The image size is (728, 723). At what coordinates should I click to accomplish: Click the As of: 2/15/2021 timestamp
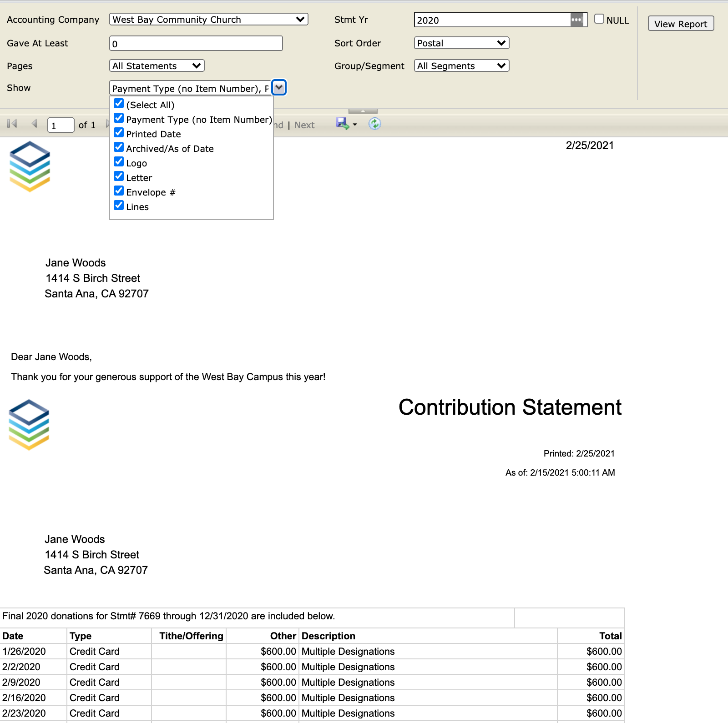point(560,472)
